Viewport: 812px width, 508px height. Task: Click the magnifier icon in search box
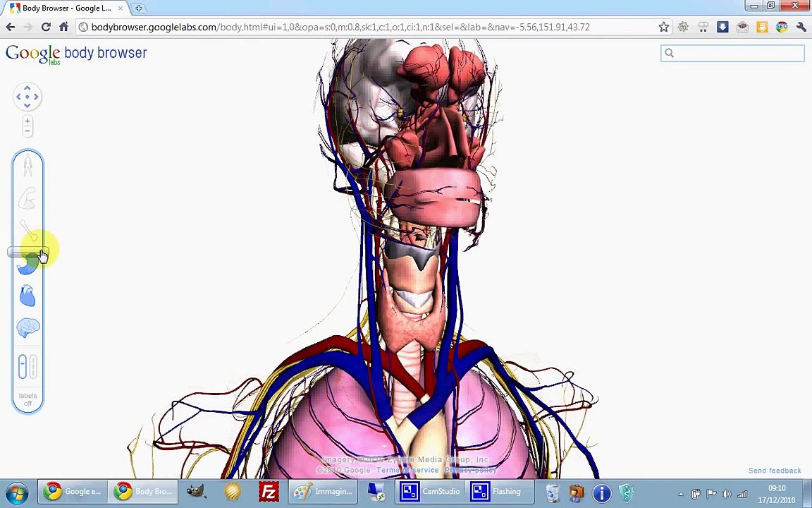pos(669,53)
